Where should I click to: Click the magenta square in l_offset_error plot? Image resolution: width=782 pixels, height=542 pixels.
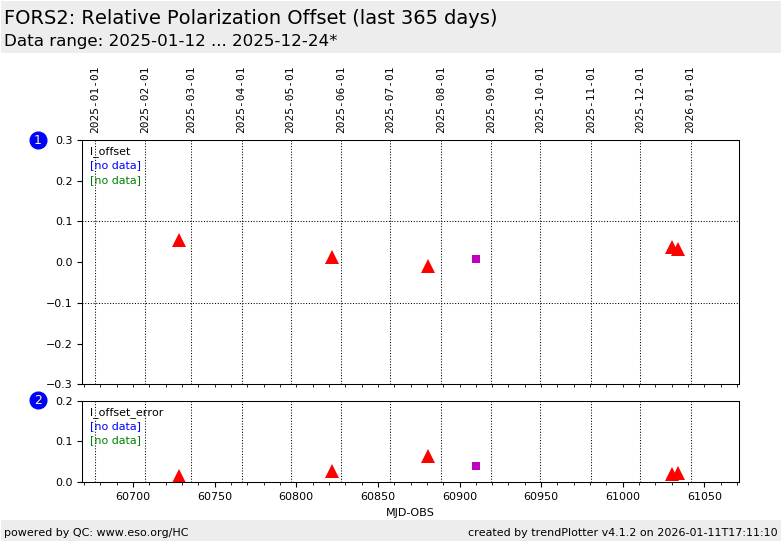click(476, 466)
